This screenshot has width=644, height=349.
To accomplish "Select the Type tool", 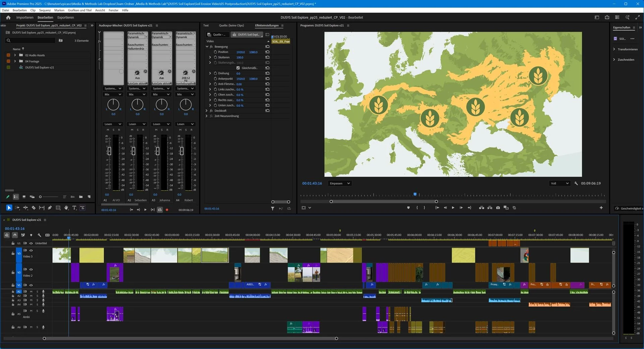I will pyautogui.click(x=74, y=208).
